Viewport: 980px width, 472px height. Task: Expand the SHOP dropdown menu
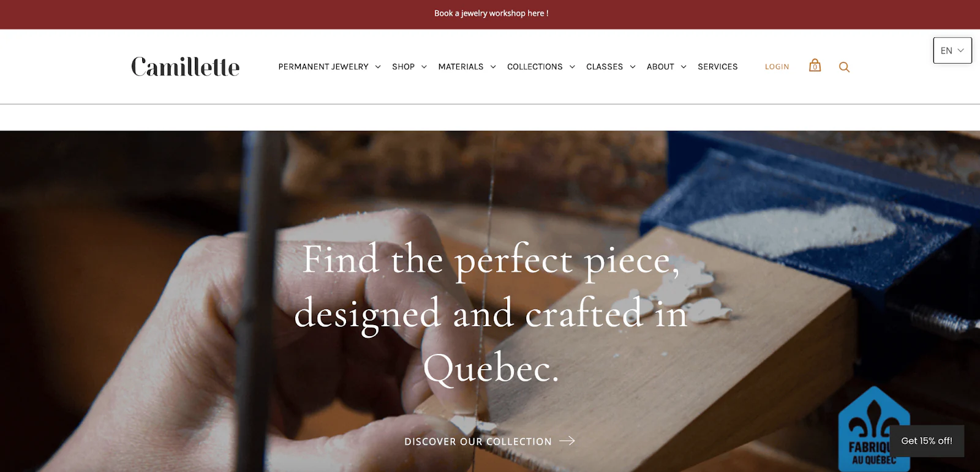click(x=409, y=66)
